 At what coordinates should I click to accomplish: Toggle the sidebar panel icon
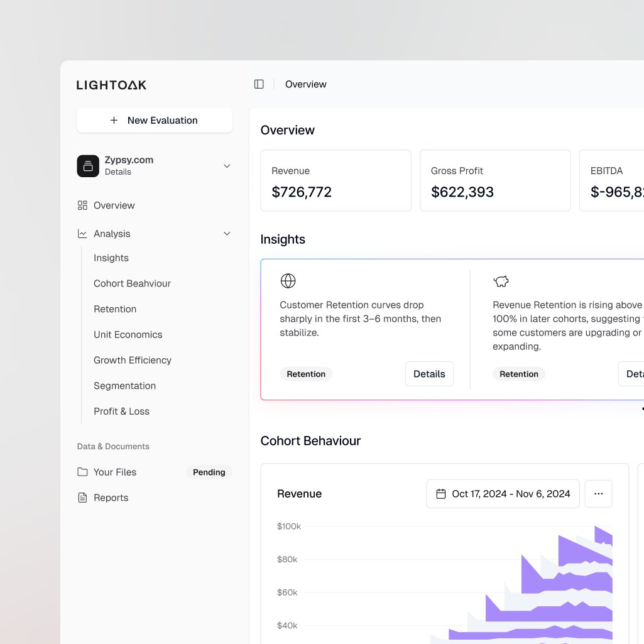pos(259,84)
